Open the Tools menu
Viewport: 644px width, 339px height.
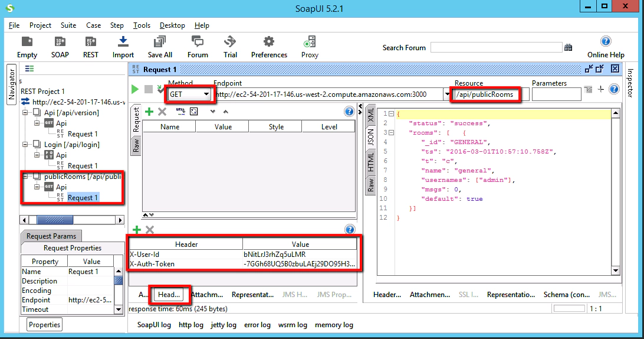tap(142, 25)
